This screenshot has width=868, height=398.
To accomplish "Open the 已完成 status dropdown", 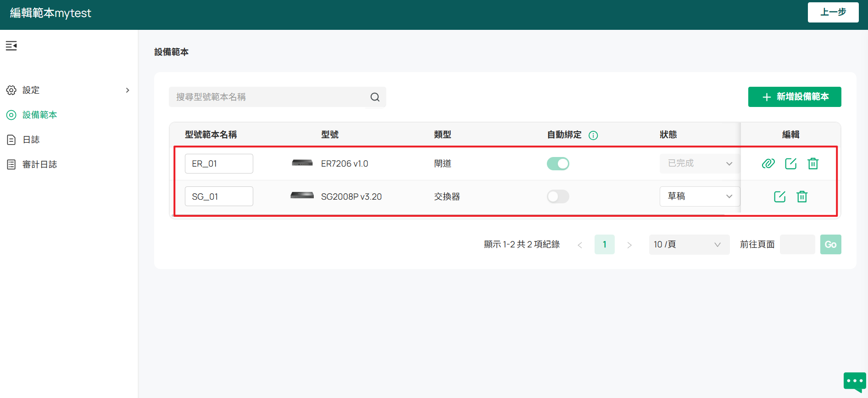I will point(700,163).
